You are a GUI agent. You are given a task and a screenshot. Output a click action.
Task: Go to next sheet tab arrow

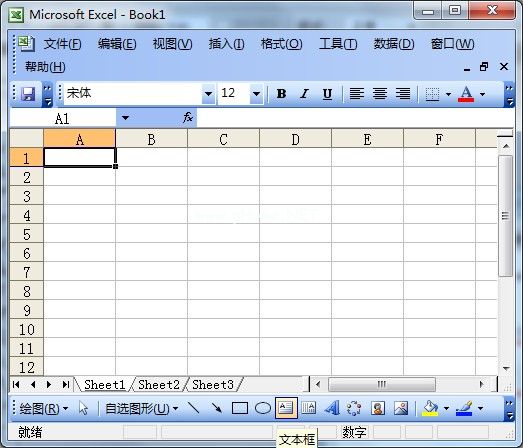coord(49,385)
